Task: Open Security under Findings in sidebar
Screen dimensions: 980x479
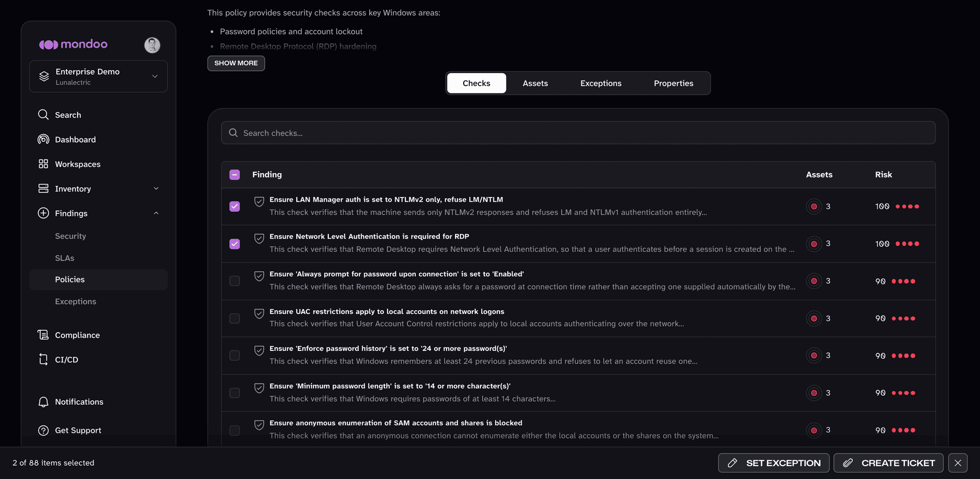Action: (x=70, y=236)
